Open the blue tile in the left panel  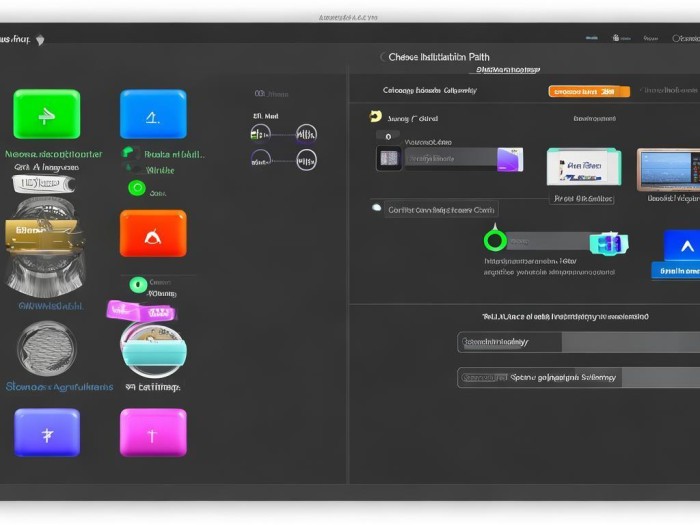(x=153, y=114)
